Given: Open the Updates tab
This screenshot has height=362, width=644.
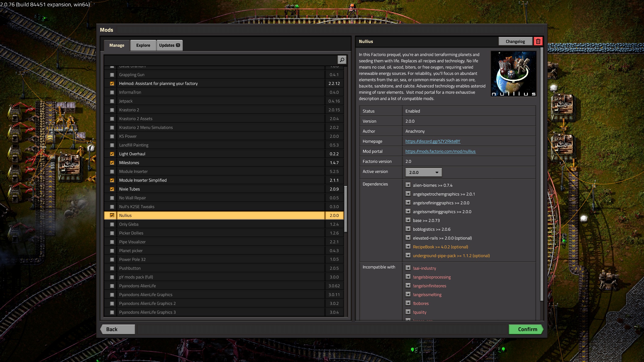Looking at the screenshot, I should [169, 45].
